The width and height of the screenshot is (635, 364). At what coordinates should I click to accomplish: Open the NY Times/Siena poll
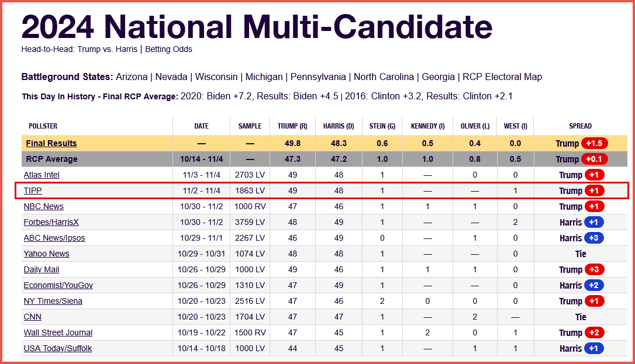53,301
